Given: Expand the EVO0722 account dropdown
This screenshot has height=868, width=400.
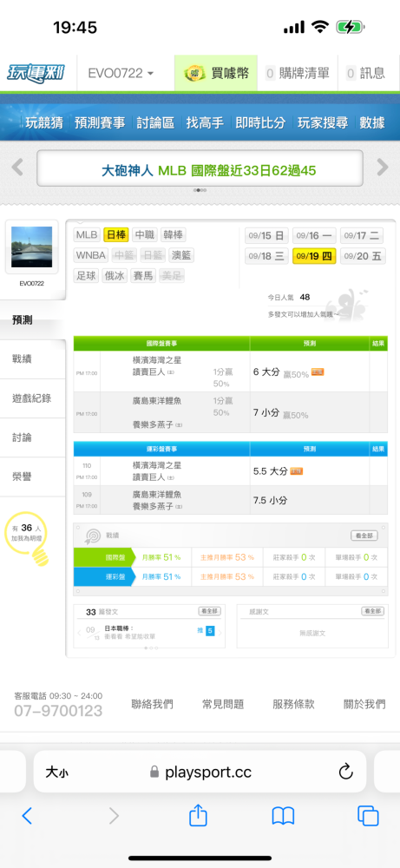Looking at the screenshot, I should click(121, 73).
